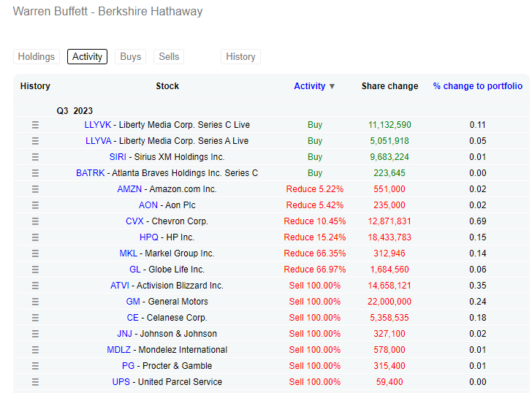
Task: Open the BATRK ticker link
Action: point(91,173)
